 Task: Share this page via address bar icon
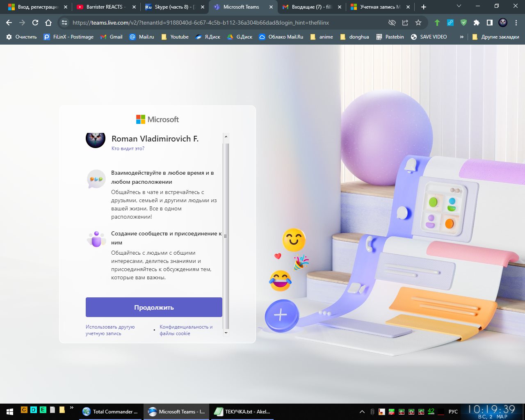coord(405,23)
